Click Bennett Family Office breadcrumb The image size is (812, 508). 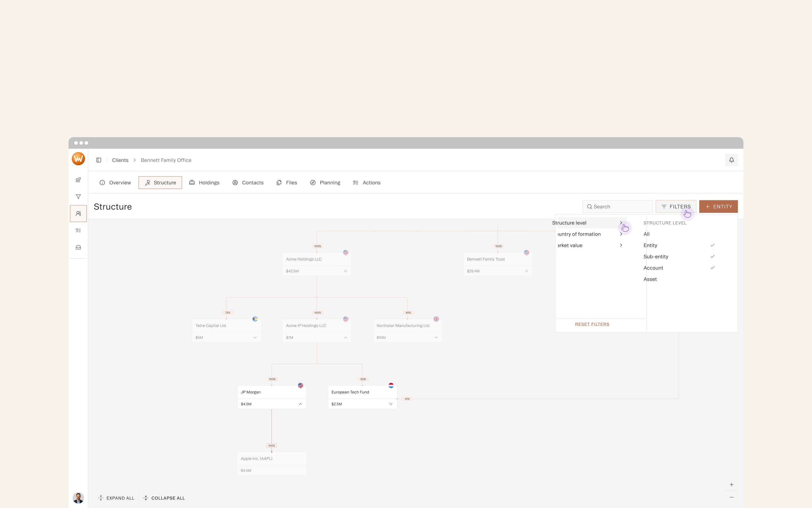tap(166, 160)
